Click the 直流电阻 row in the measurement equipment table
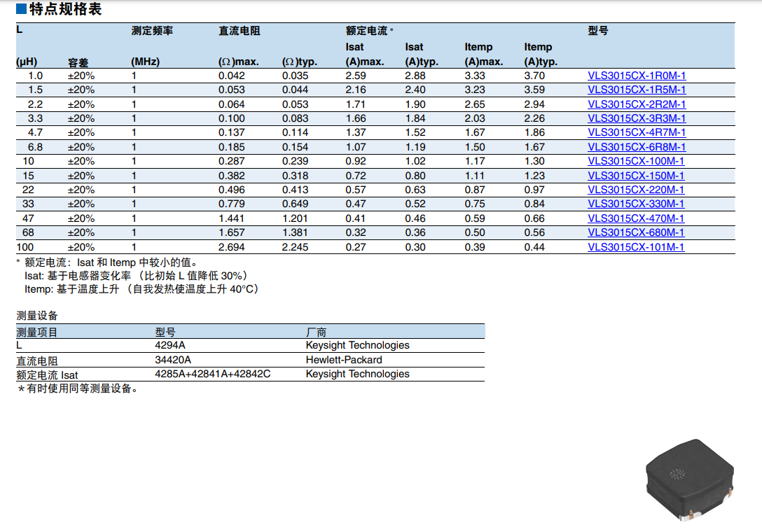This screenshot has height=532, width=762. pos(250,360)
